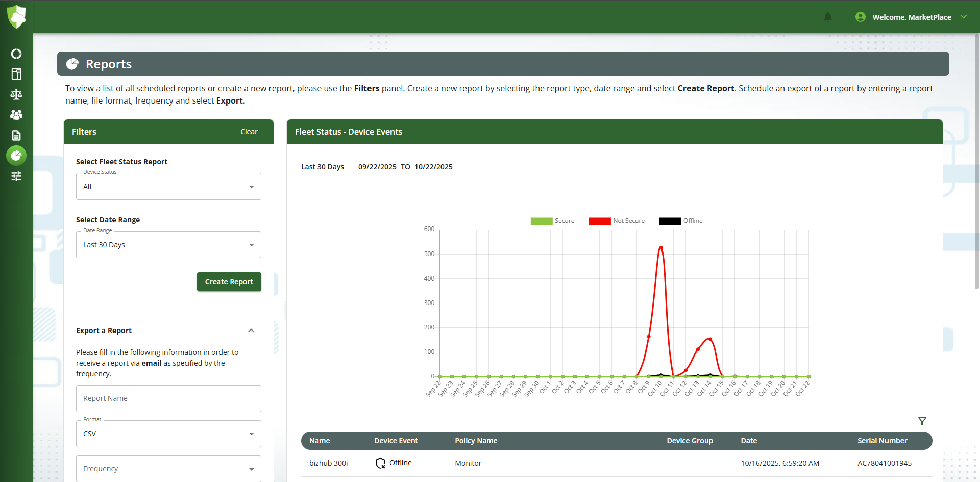Click the Create Report button
The width and height of the screenshot is (980, 482).
click(229, 282)
